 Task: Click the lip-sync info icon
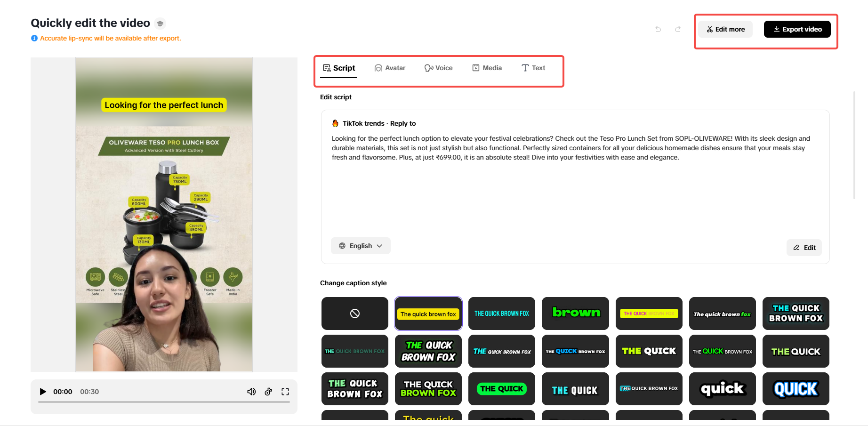[x=34, y=38]
